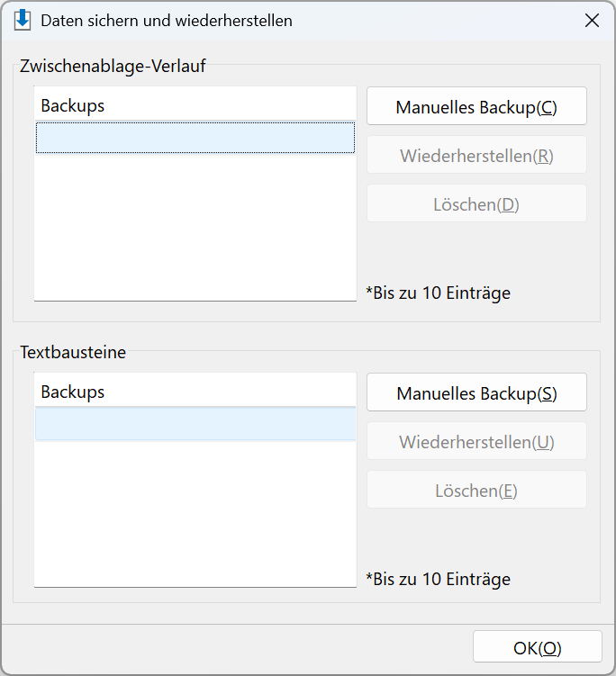
Task: Click Löschen(E) in the Textbausteine group
Action: (476, 490)
